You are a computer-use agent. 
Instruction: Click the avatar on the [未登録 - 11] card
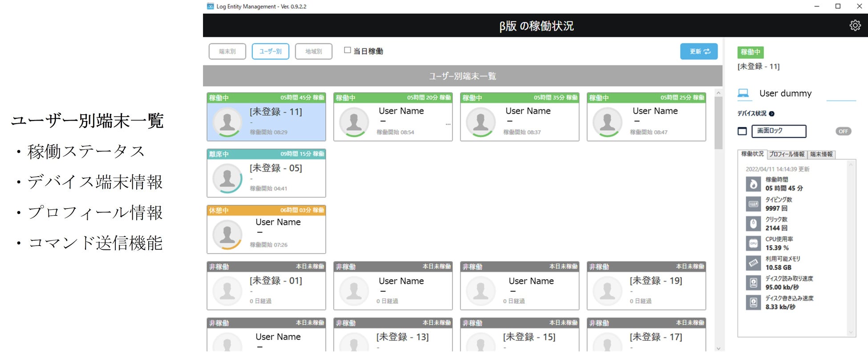pyautogui.click(x=227, y=121)
